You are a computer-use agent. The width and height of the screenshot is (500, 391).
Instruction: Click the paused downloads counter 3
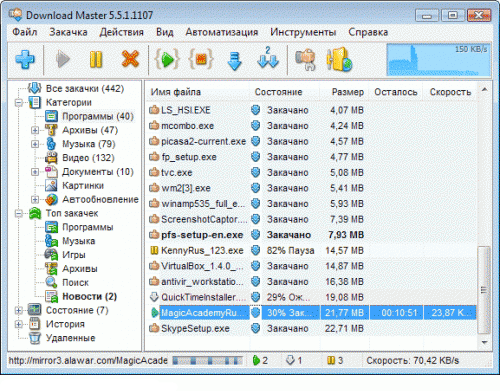tap(335, 360)
